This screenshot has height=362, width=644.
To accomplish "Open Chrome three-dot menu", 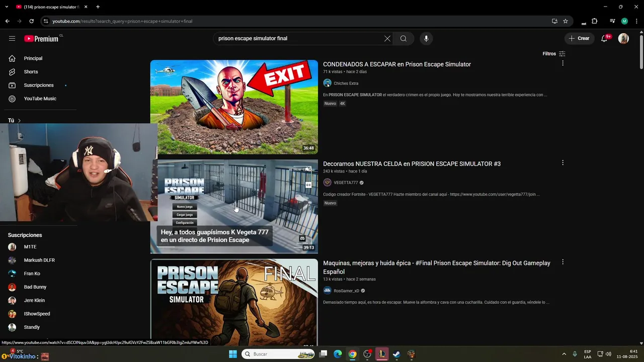I will pos(636,21).
